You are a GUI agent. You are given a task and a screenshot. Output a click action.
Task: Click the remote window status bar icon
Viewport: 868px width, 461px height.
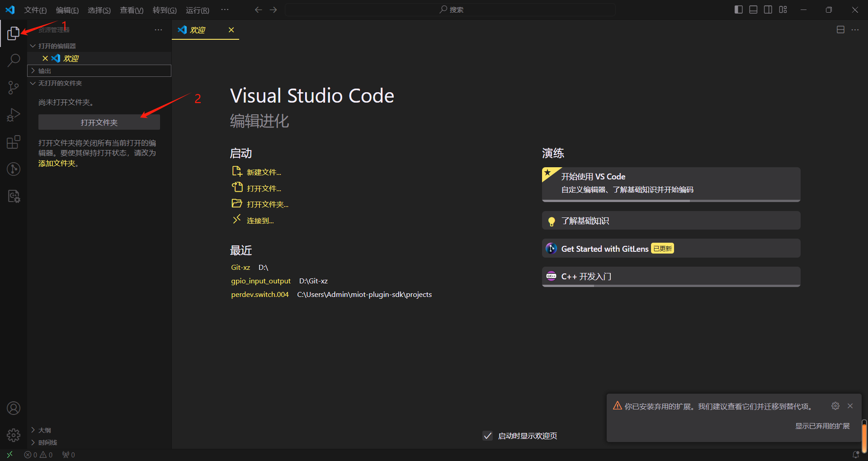click(9, 455)
